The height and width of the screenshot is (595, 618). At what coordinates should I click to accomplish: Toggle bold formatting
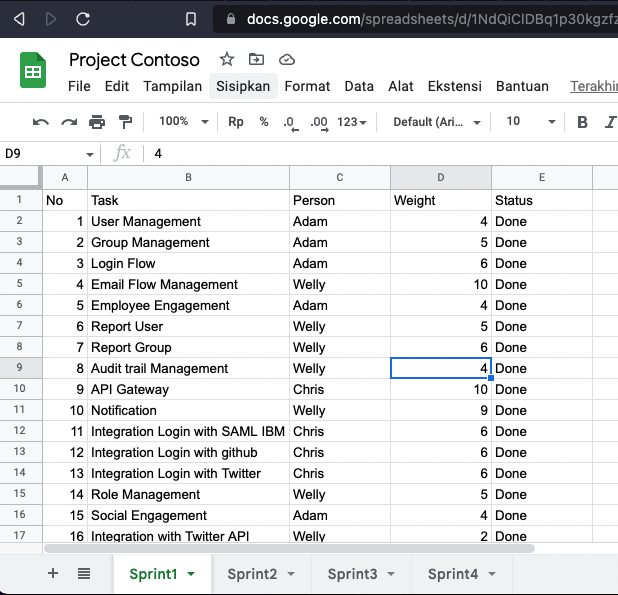[582, 122]
